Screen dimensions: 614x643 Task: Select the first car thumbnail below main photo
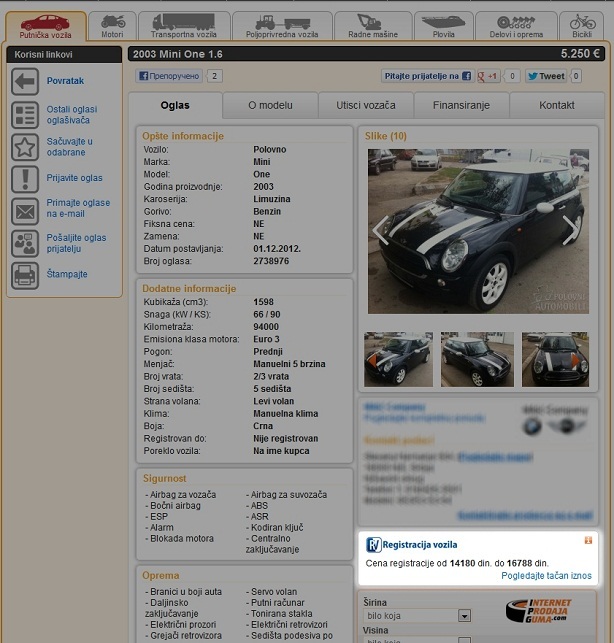pyautogui.click(x=398, y=360)
